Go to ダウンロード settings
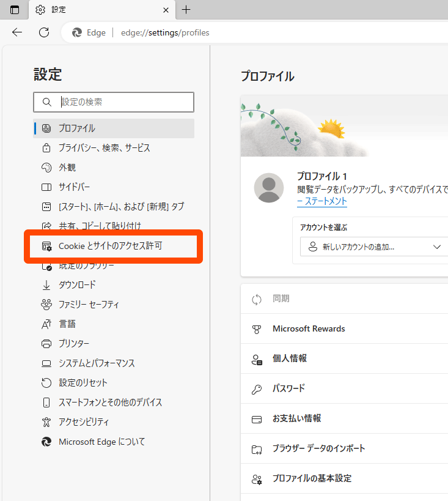The width and height of the screenshot is (448, 501). (77, 285)
